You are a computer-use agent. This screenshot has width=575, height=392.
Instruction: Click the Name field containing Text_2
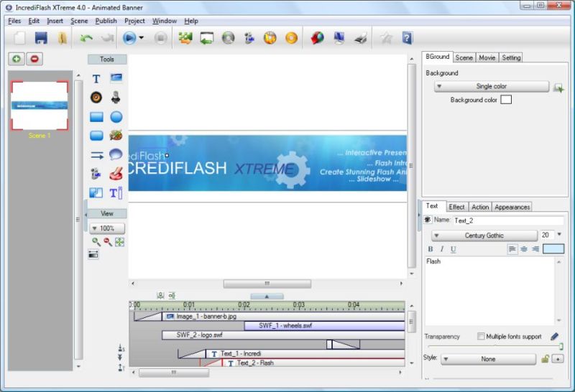coord(508,220)
